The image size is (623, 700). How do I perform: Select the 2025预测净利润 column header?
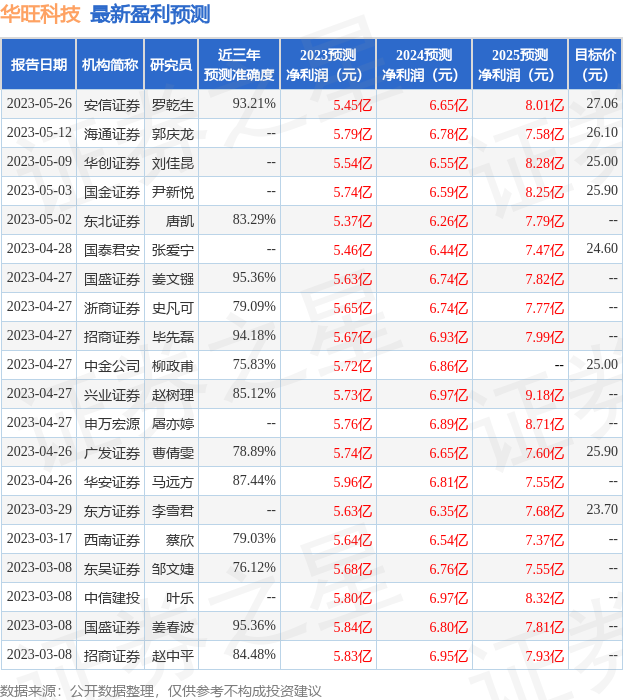pyautogui.click(x=520, y=64)
